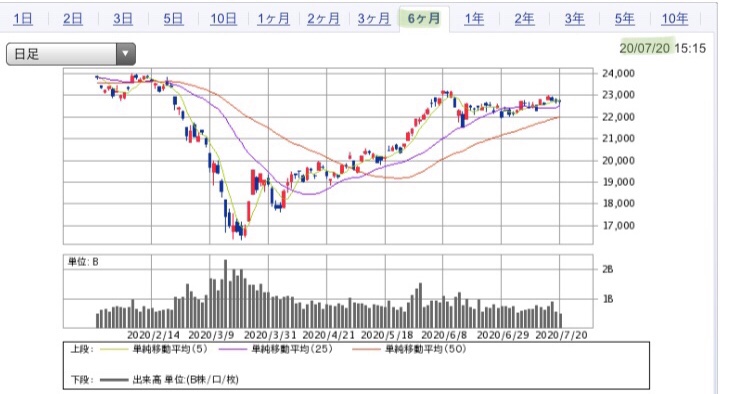
Task: Switch chart to 2年 range
Action: coord(524,19)
